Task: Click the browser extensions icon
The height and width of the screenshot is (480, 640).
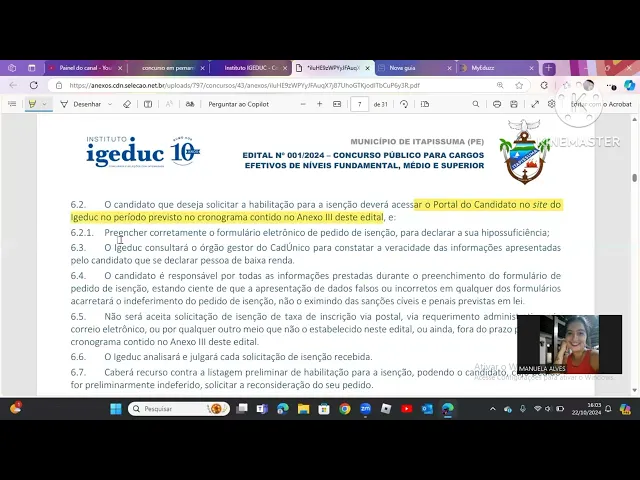Action: click(x=544, y=85)
